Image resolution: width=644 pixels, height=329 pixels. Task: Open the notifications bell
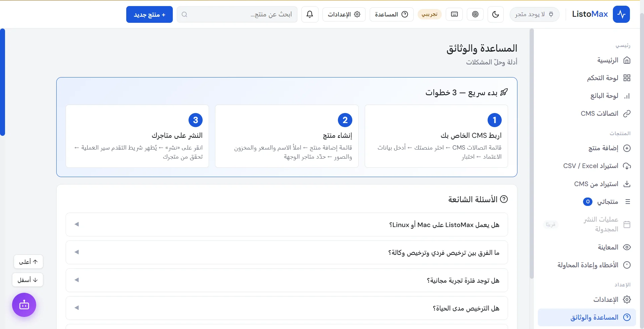(x=310, y=14)
